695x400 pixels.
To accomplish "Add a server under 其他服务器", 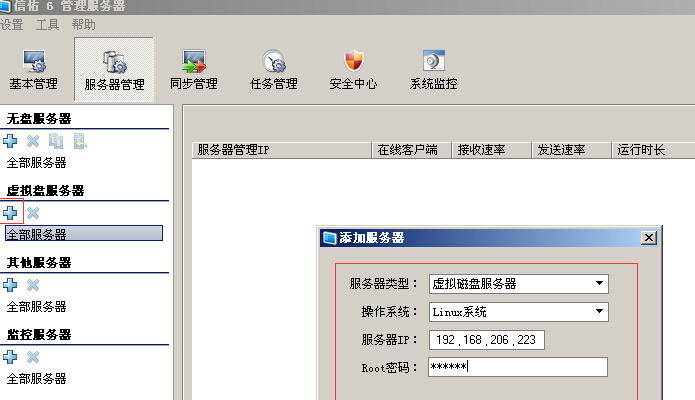I will coord(10,285).
